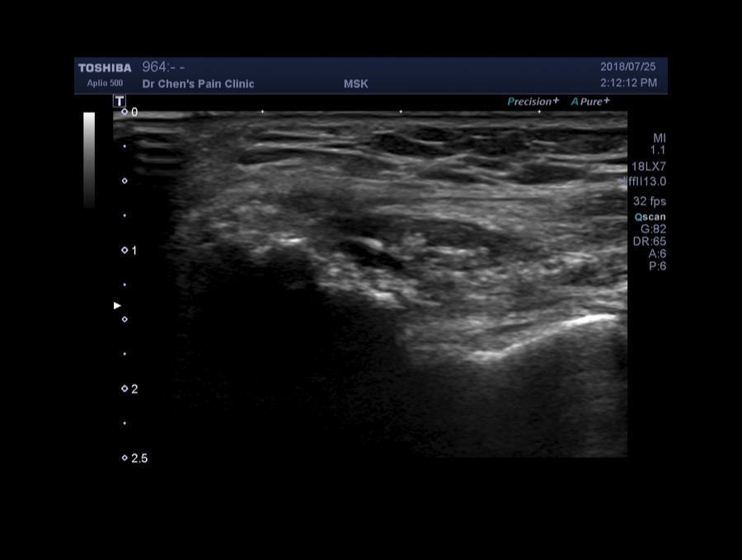This screenshot has width=742, height=560.
Task: Toggle the Qscan optimization label
Action: pyautogui.click(x=650, y=217)
